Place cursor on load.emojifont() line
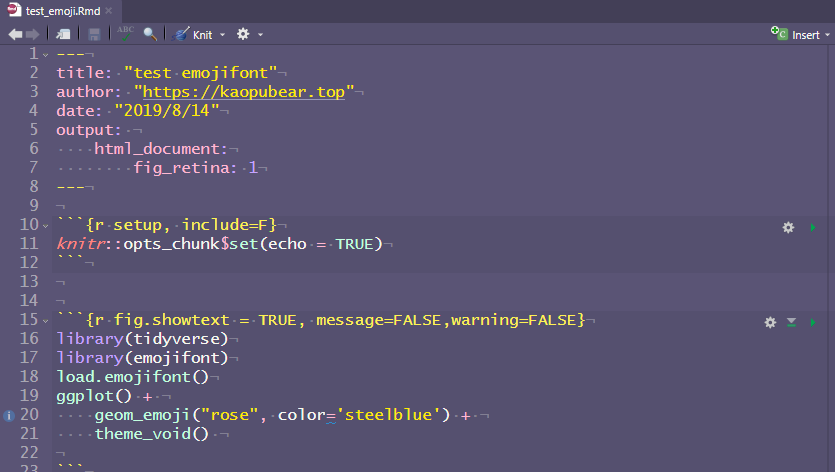835x472 pixels. [133, 377]
